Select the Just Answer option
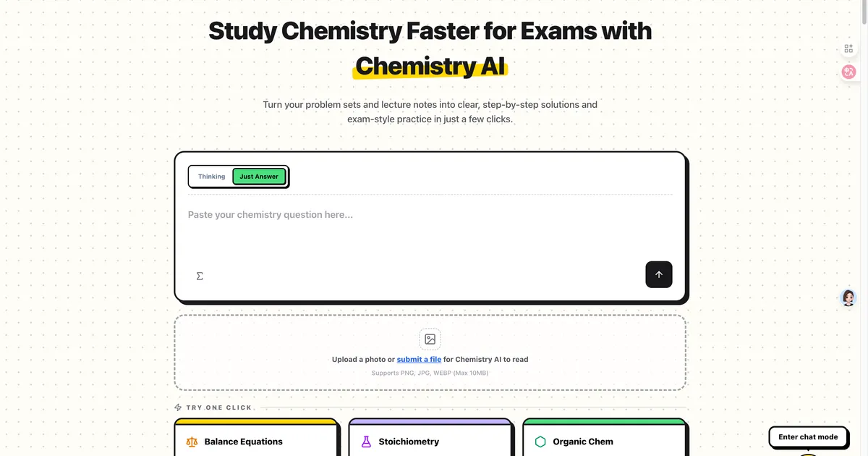868x456 pixels. pos(259,176)
